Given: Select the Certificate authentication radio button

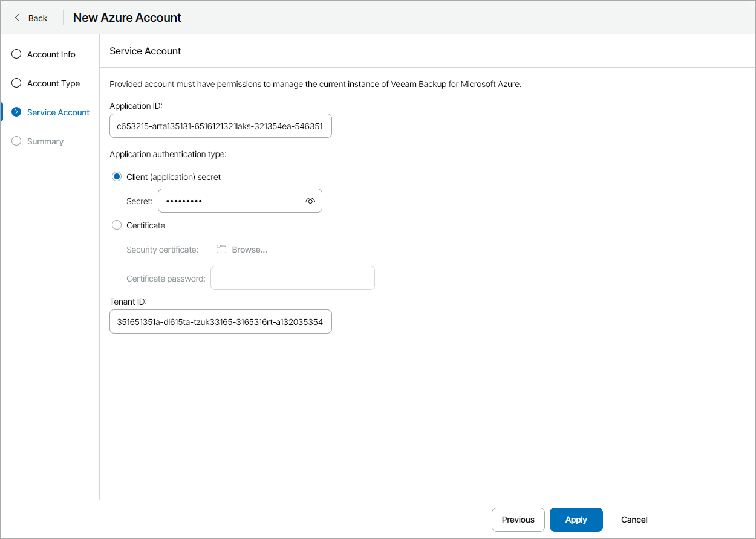Looking at the screenshot, I should [x=116, y=225].
